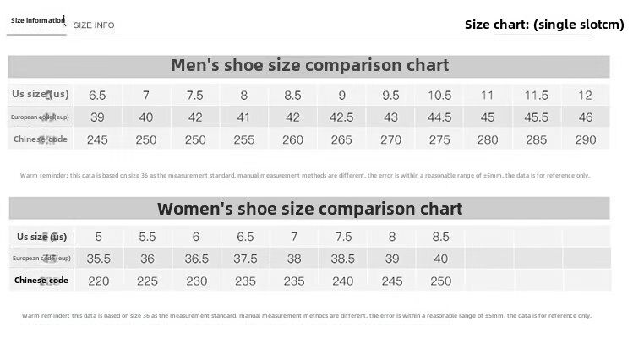Click the women's Chinese code row label
The height and width of the screenshot is (355, 644).
[41, 280]
